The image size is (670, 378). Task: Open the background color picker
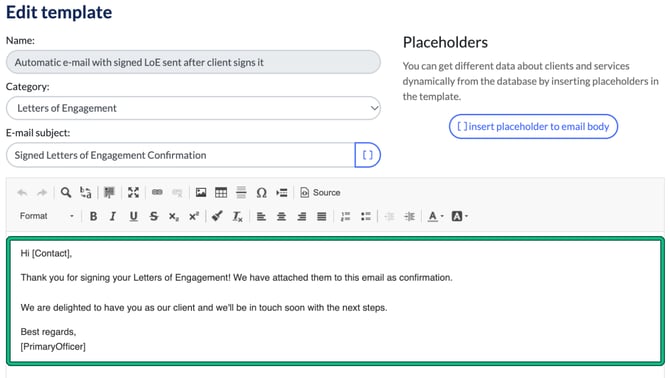click(459, 217)
